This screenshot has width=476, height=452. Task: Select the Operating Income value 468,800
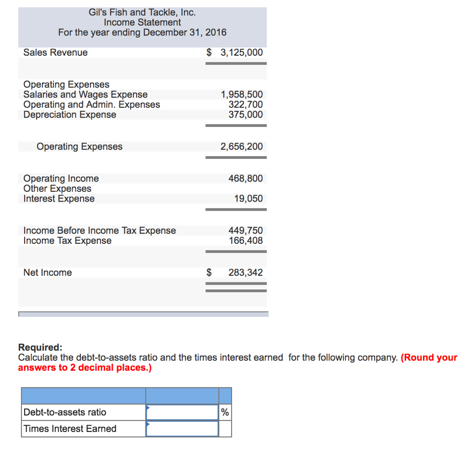click(x=247, y=178)
